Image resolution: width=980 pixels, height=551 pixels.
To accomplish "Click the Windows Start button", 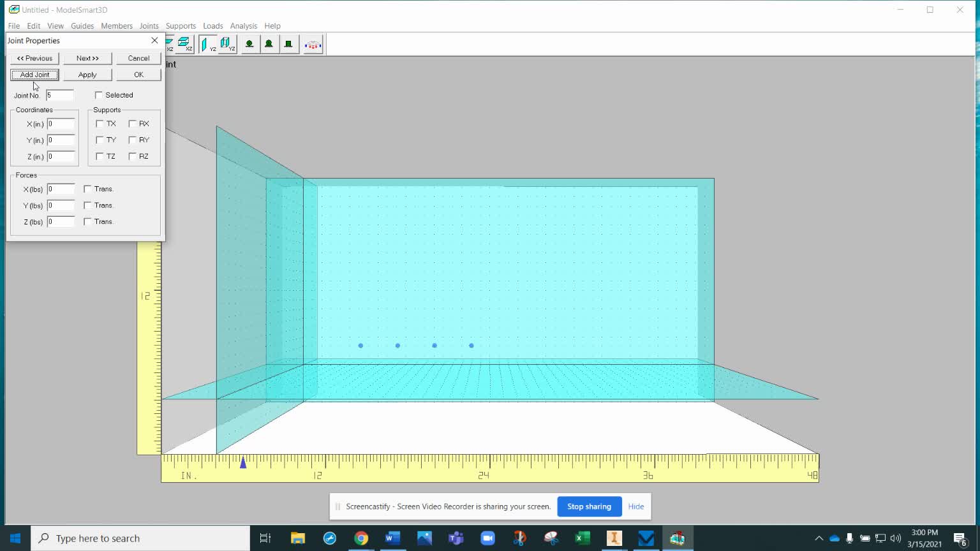I will tap(15, 538).
